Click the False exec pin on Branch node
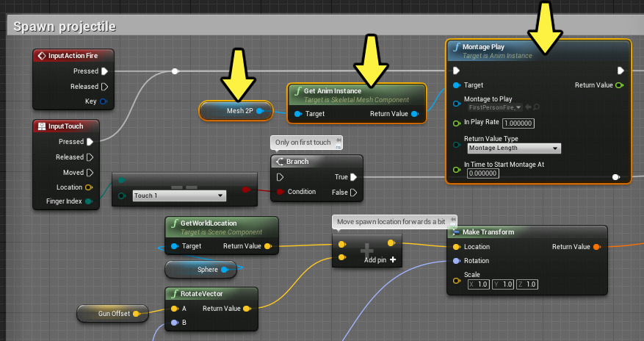This screenshot has height=341, width=644. (x=354, y=193)
